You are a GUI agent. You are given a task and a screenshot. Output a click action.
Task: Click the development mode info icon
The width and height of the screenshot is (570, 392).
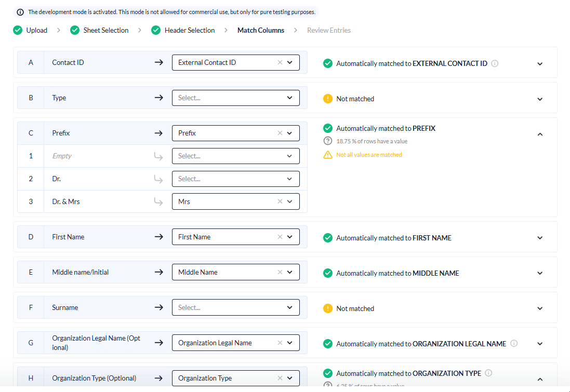coord(20,12)
